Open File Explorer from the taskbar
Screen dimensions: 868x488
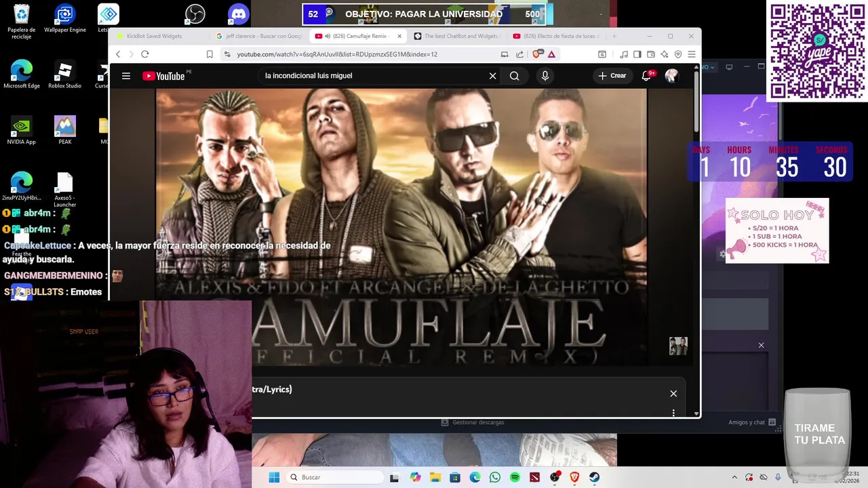435,477
